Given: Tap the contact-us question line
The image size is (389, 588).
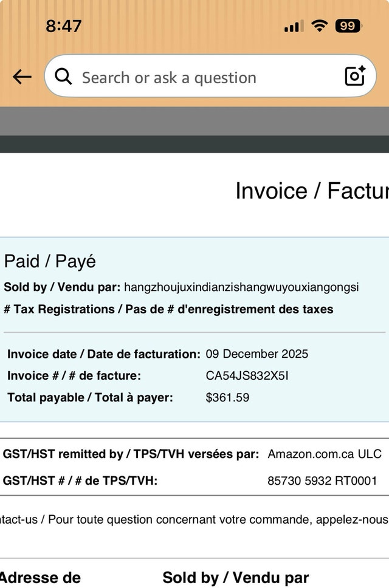Looking at the screenshot, I should tap(194, 520).
